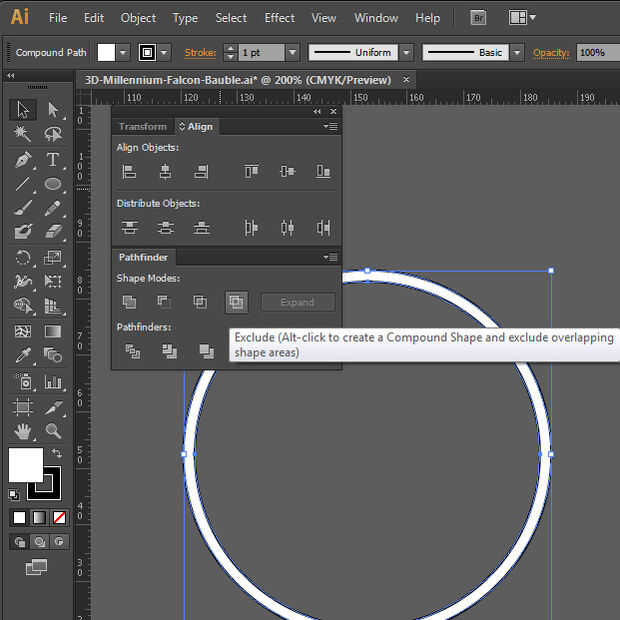Image resolution: width=620 pixels, height=620 pixels.
Task: Click the Exclude shape mode icon
Action: coord(236,302)
